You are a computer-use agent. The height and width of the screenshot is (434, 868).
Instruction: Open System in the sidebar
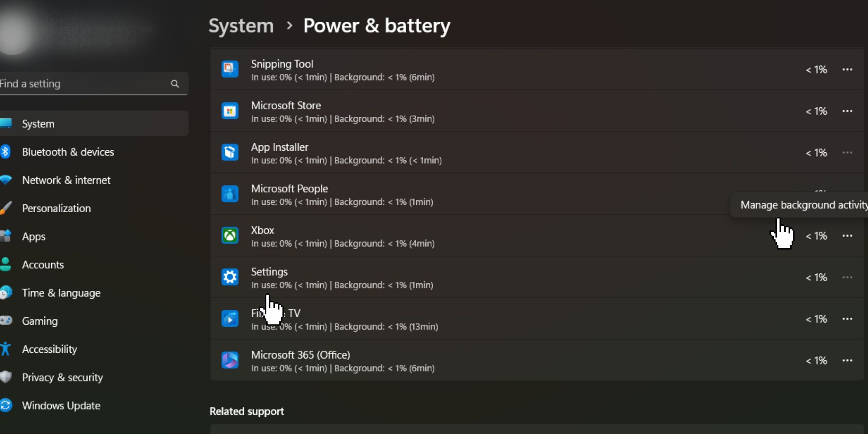[x=94, y=124]
